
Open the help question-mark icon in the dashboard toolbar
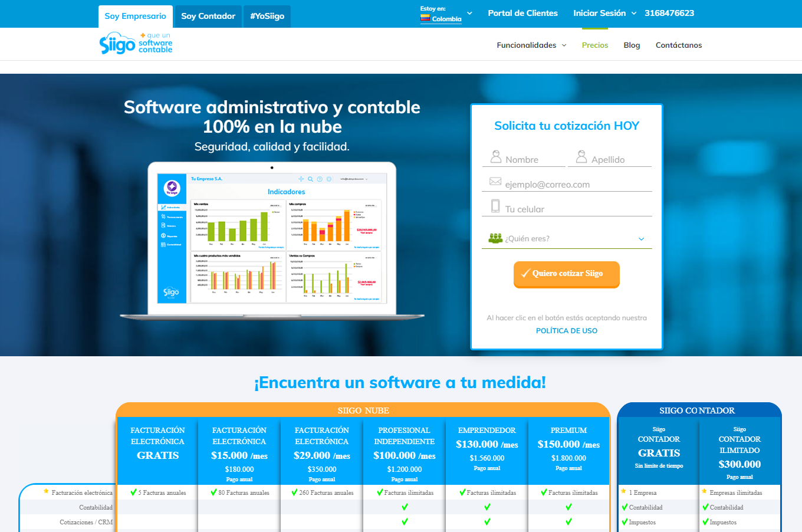[x=320, y=179]
